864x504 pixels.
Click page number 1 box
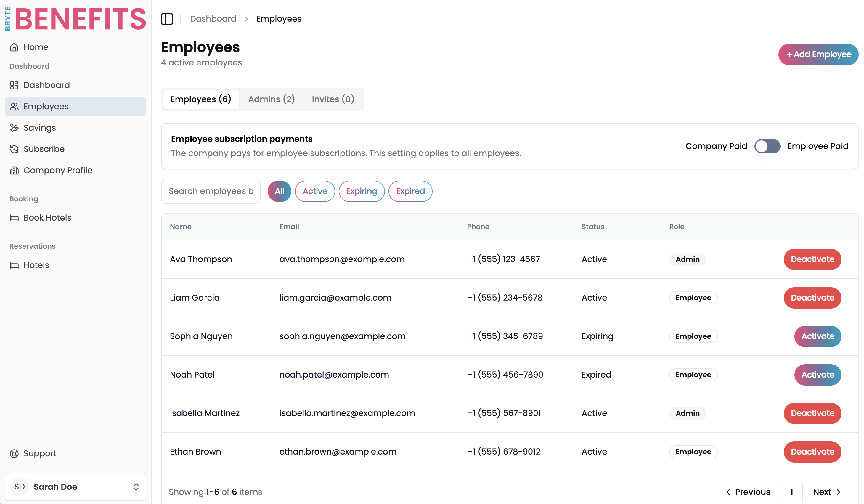coord(791,492)
